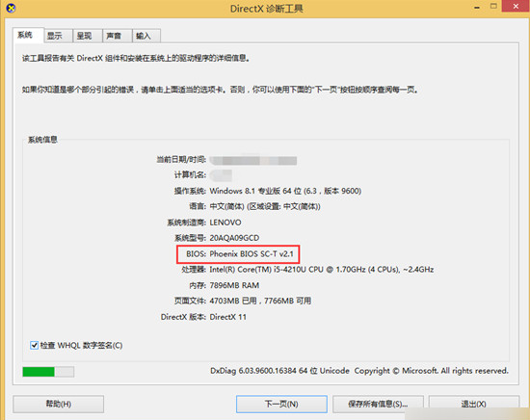Screen dimensions: 530x420
Task: Click the DirectX 11 version text
Action: pyautogui.click(x=227, y=317)
